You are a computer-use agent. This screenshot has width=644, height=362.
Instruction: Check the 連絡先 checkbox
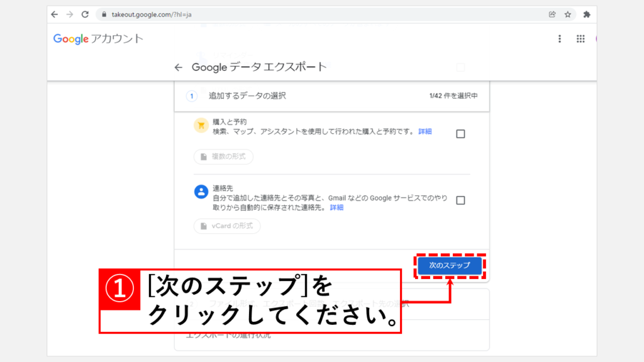[x=460, y=200]
